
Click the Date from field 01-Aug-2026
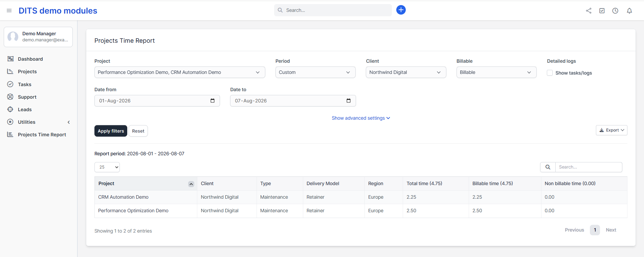157,101
